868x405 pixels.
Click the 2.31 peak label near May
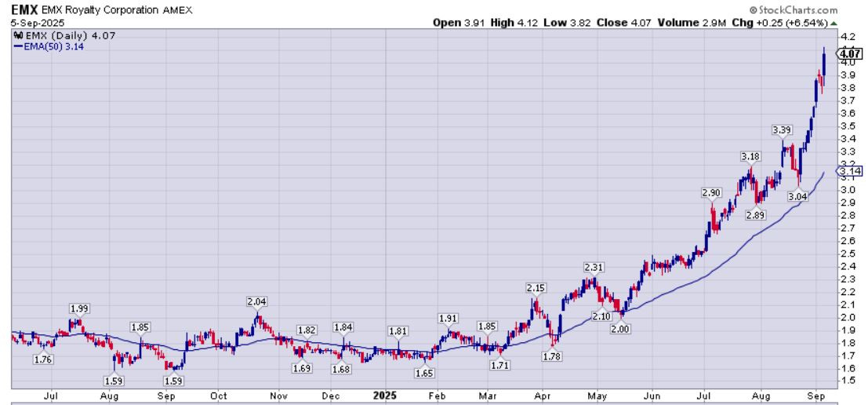point(593,268)
